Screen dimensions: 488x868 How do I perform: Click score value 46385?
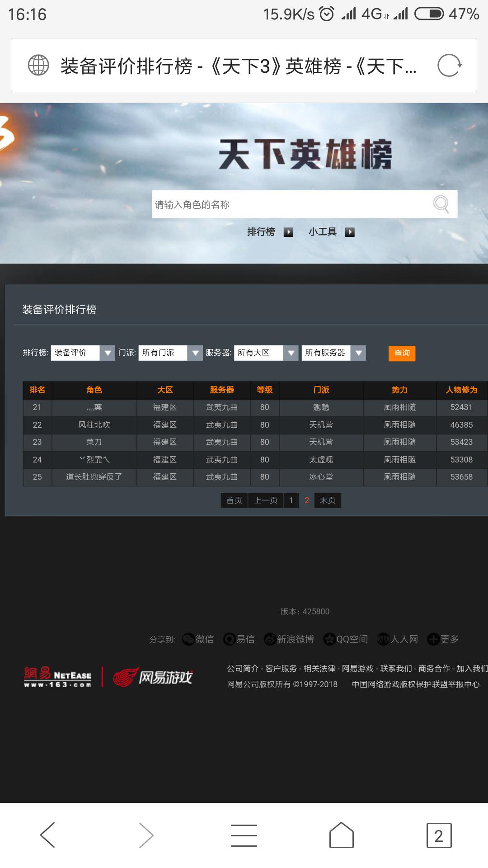pos(461,425)
